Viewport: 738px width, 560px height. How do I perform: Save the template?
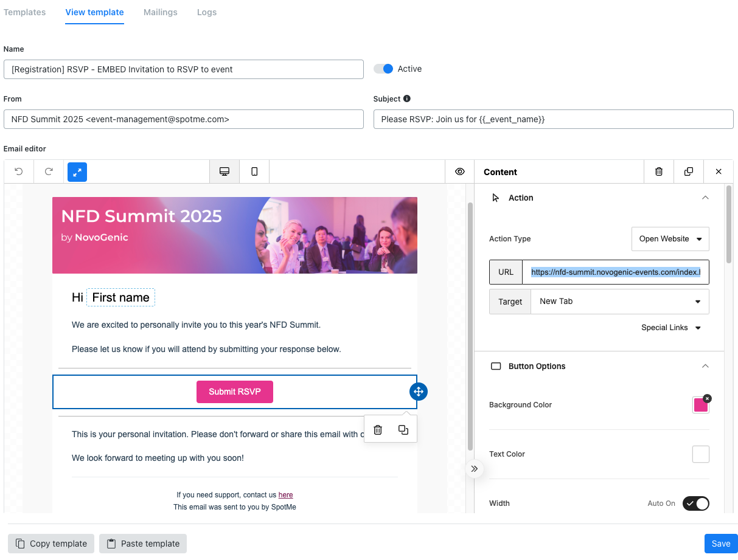coord(721,544)
